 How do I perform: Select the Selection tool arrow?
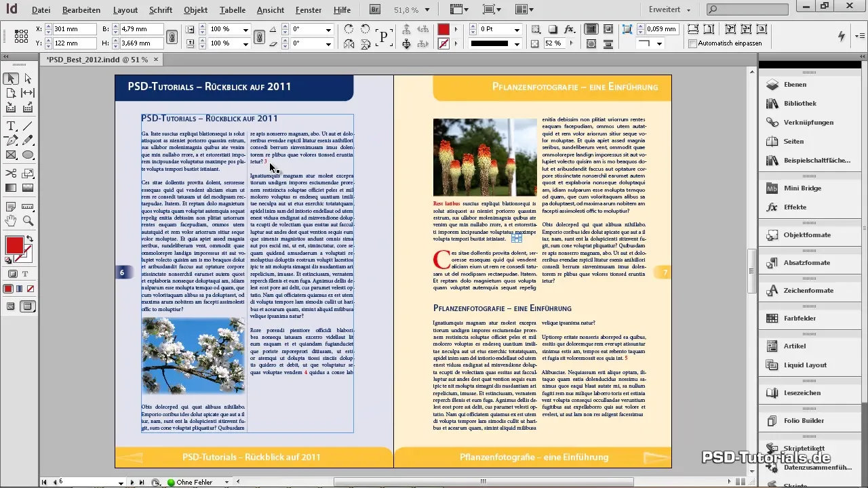(x=11, y=79)
